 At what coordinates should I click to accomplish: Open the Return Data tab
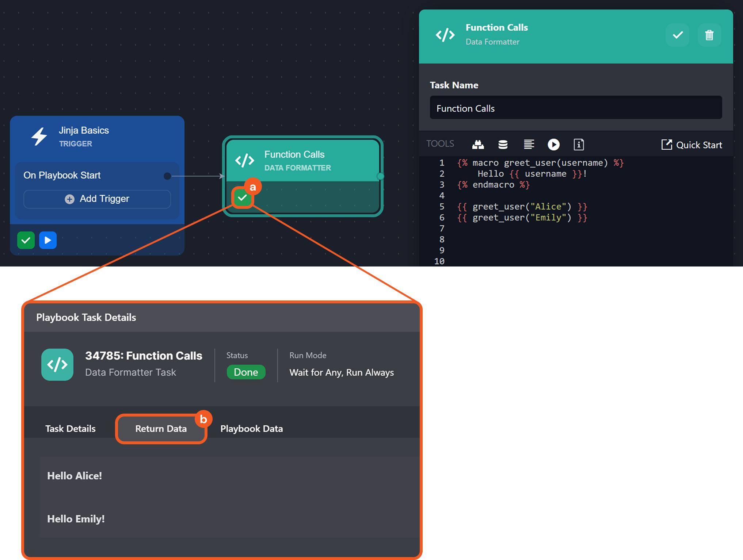[161, 429]
